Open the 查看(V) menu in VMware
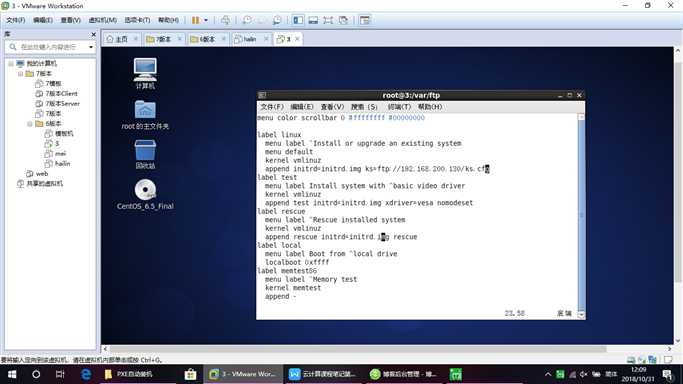This screenshot has width=683, height=384. 71,20
